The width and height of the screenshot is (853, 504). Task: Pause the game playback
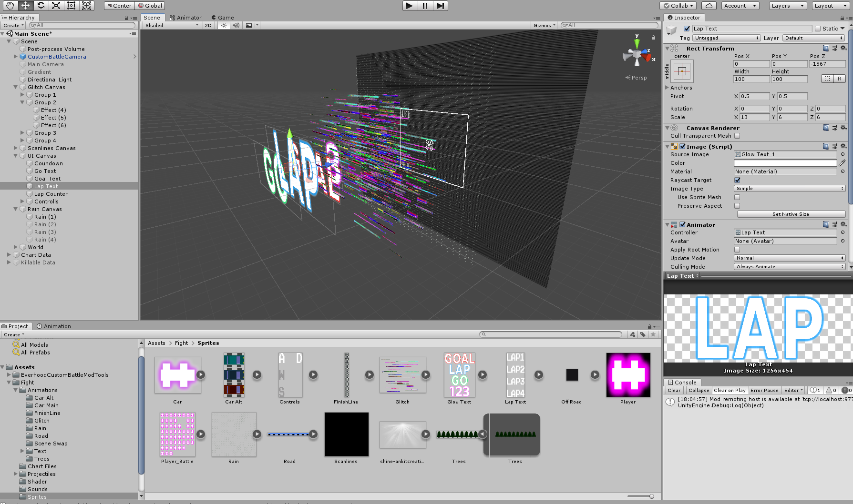coord(425,6)
